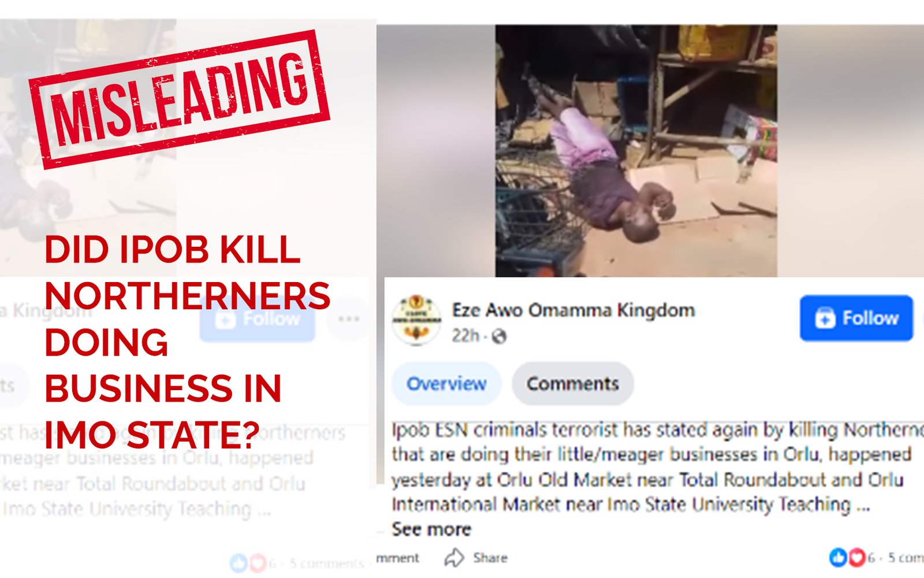Viewport: 924px width, 578px height.
Task: Click the plus icon inside Follow button
Action: 825,318
